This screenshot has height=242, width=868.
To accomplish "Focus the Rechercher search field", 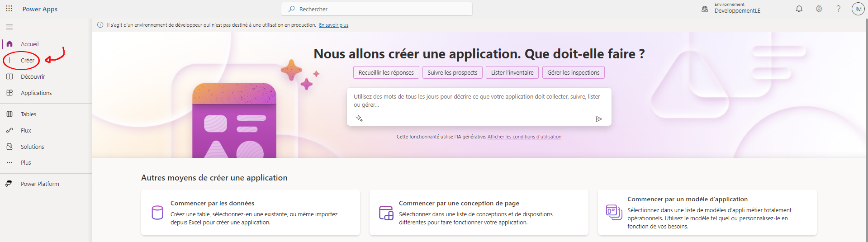I will coord(377,9).
